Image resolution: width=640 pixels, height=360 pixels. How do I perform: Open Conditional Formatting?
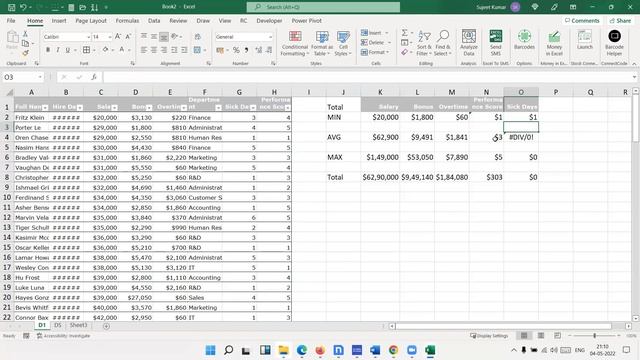click(295, 43)
